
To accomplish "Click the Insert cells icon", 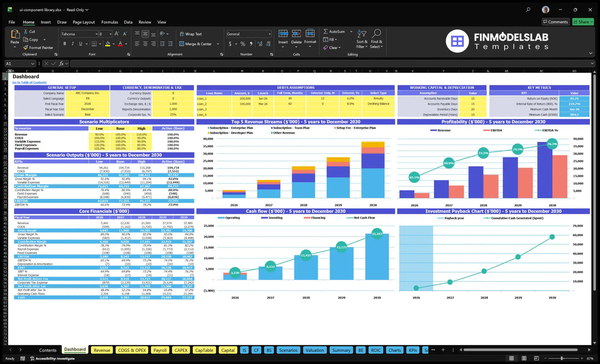I will point(283,33).
